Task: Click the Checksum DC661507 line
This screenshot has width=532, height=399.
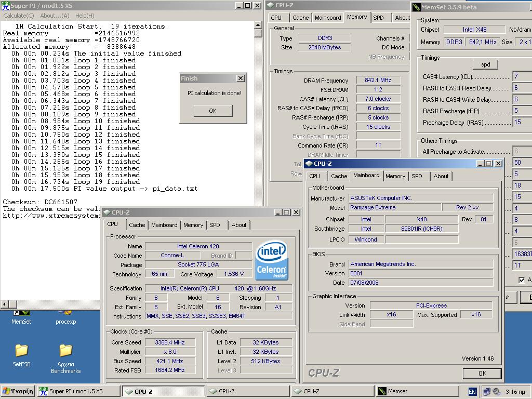Action: coord(40,202)
